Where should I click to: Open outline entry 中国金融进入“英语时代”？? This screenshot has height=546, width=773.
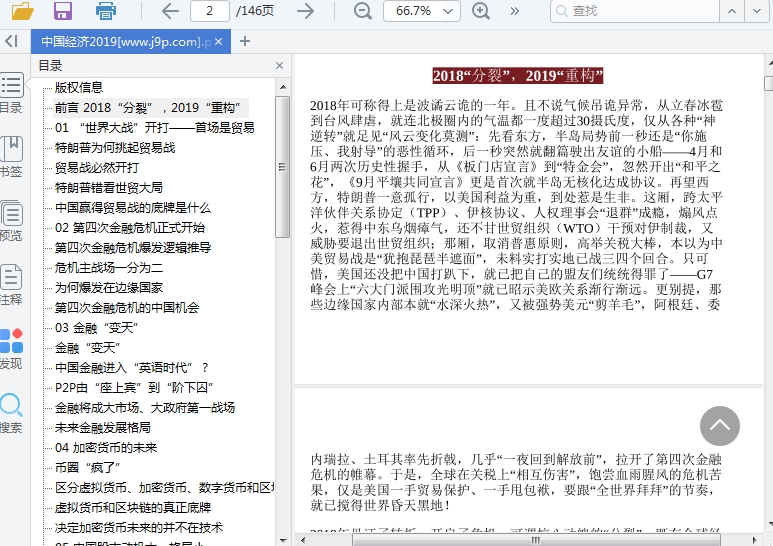pyautogui.click(x=132, y=368)
